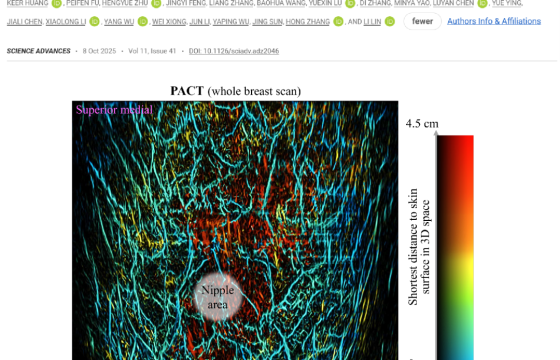Image resolution: width=560 pixels, height=360 pixels.
Task: Open ORCID icon next to Yang Wu
Action: click(142, 21)
